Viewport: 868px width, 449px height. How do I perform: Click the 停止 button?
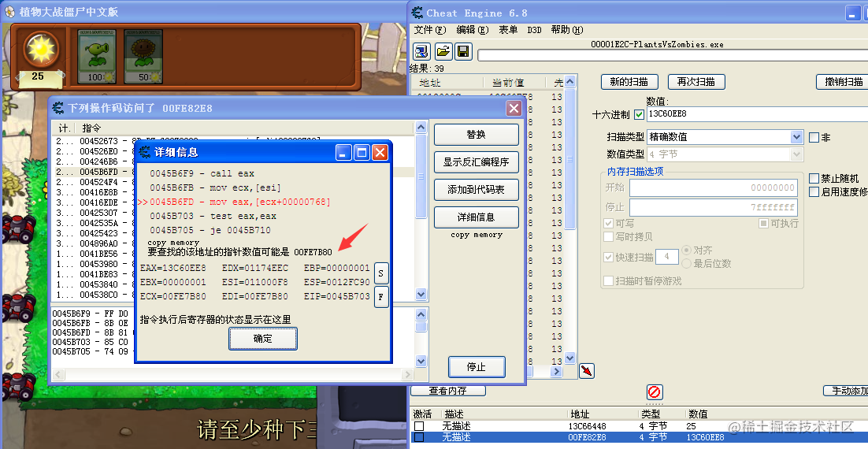476,367
